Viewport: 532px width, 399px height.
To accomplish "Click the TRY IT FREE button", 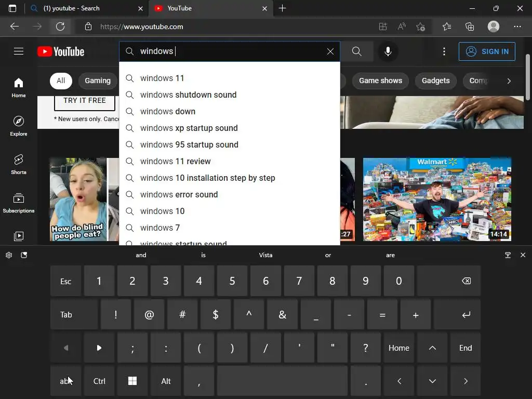I will coord(85,102).
